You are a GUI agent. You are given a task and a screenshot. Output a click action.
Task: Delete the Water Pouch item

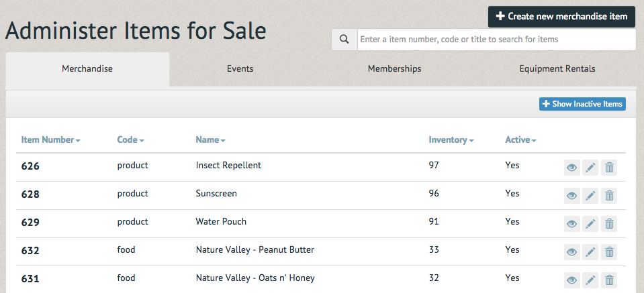tap(610, 224)
